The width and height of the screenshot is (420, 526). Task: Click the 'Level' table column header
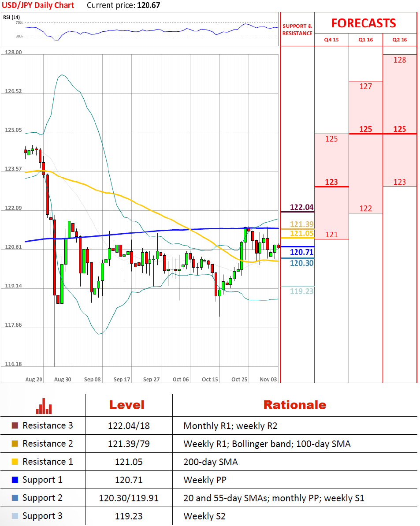coord(126,405)
